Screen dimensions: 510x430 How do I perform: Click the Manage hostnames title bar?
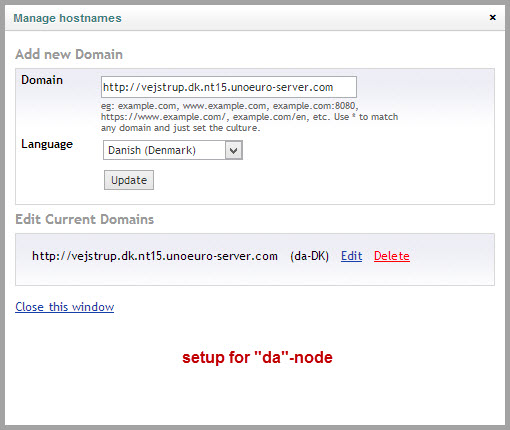point(255,18)
